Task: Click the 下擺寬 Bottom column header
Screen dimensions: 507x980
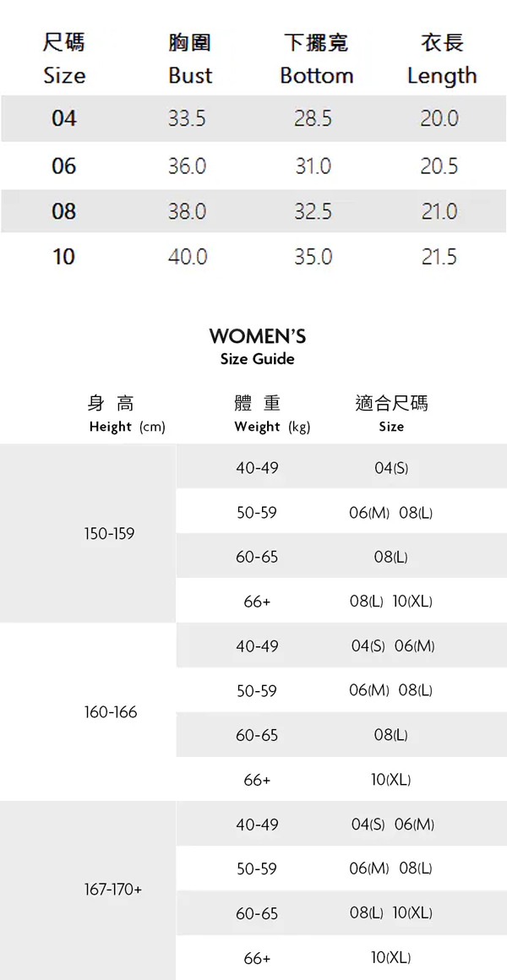Action: point(316,59)
